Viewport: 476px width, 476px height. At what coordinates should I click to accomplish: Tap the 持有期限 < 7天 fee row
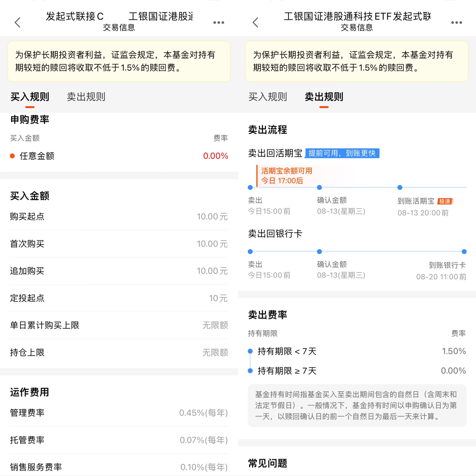click(357, 351)
